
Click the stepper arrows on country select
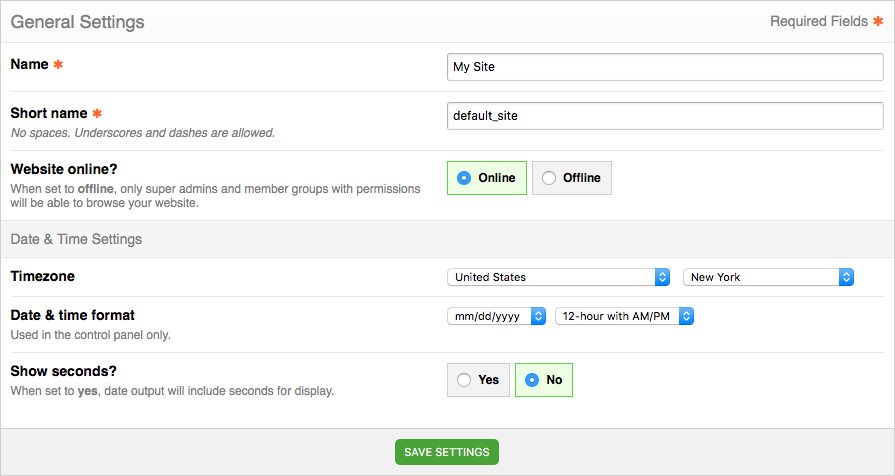(x=662, y=277)
